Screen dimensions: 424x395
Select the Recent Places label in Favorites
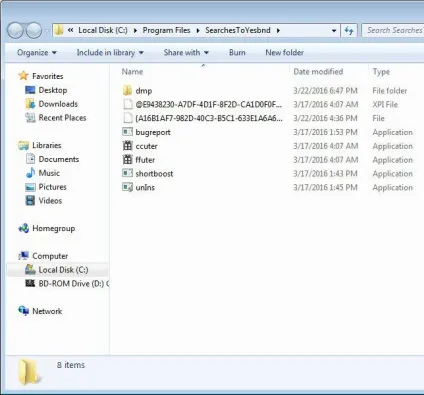(x=62, y=118)
